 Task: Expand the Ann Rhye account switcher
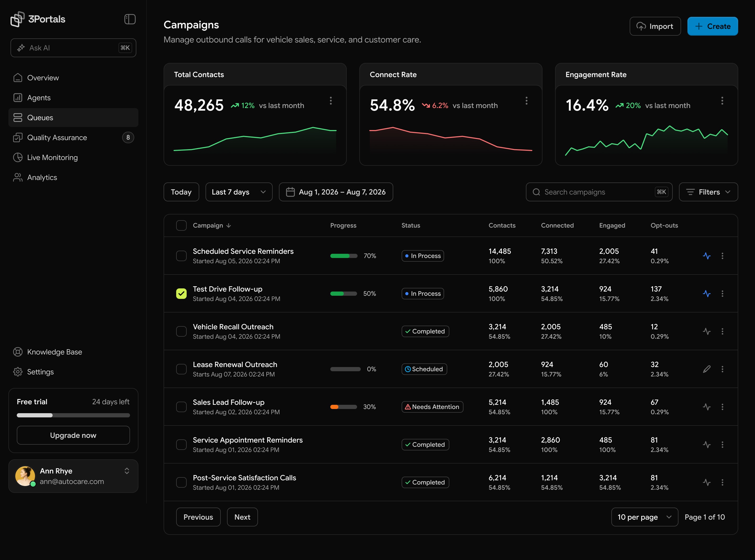127,471
